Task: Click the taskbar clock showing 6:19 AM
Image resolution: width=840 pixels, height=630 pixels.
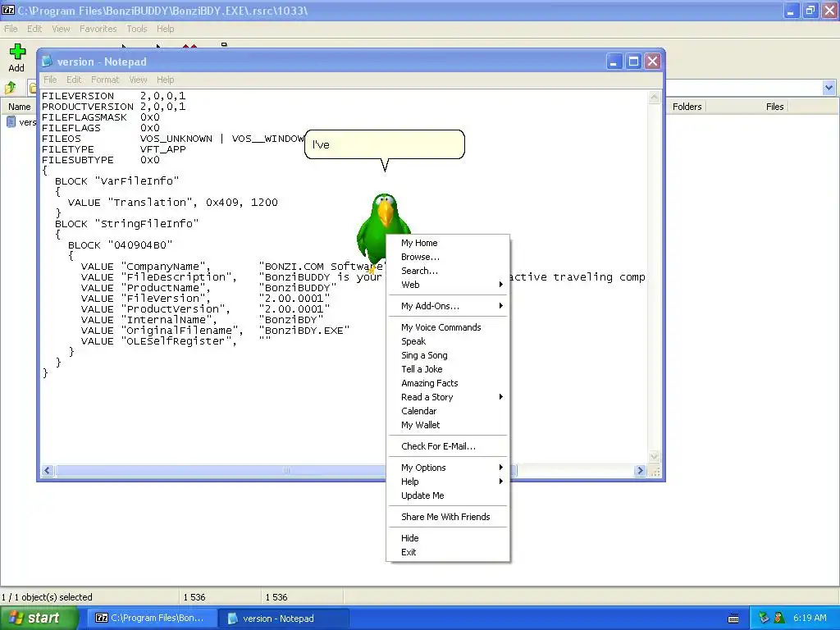Action: (x=810, y=619)
